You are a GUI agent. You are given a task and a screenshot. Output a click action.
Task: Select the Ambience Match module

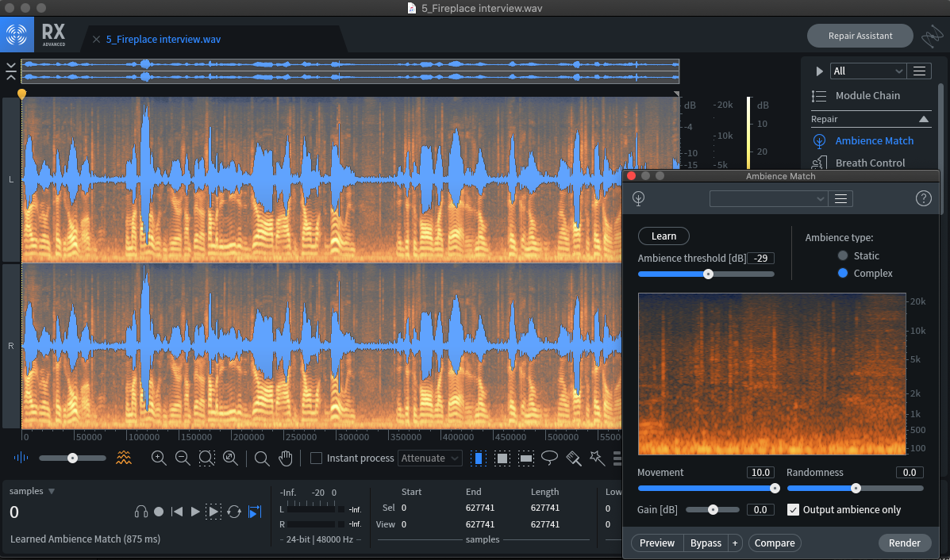(875, 140)
